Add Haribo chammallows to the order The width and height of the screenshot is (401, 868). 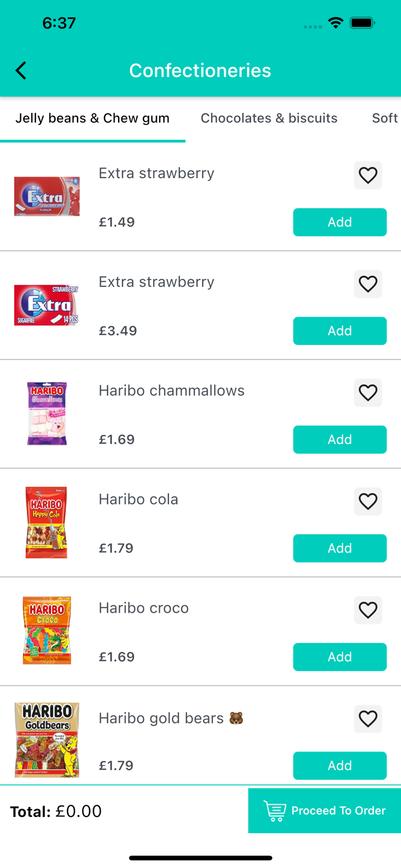[340, 440]
